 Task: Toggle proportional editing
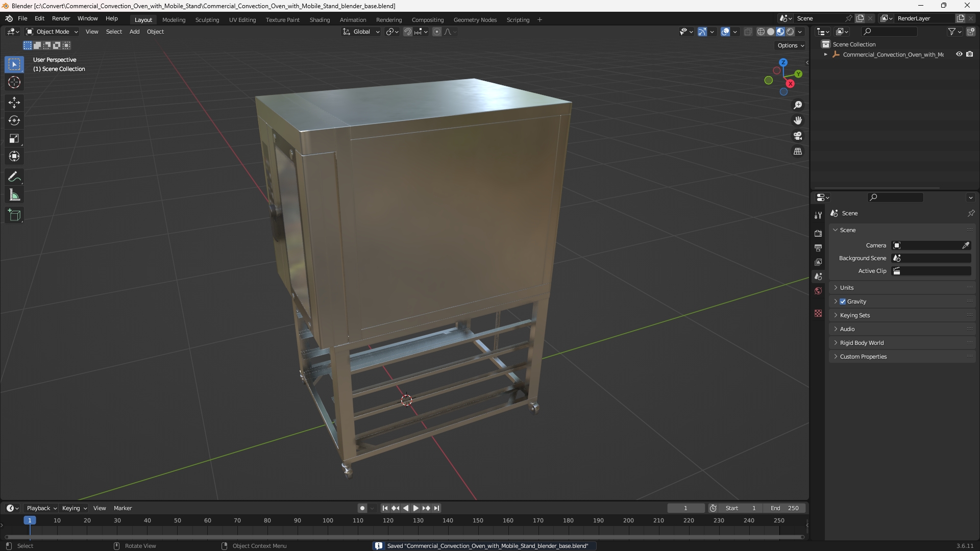[437, 32]
